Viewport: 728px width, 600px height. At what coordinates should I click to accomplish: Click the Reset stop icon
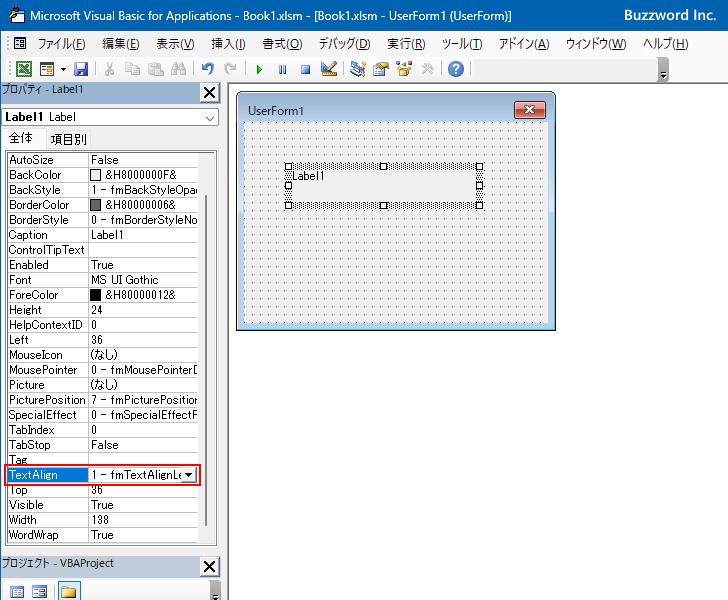point(305,70)
